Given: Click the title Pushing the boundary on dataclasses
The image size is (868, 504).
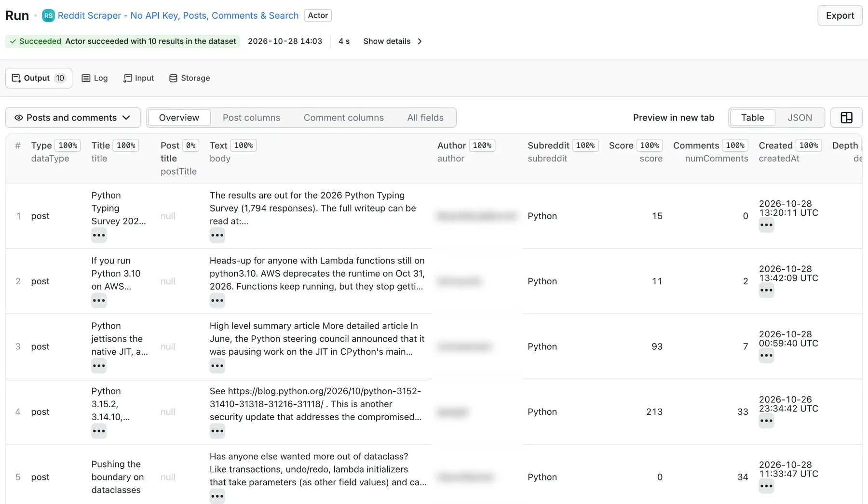Looking at the screenshot, I should coord(118,477).
